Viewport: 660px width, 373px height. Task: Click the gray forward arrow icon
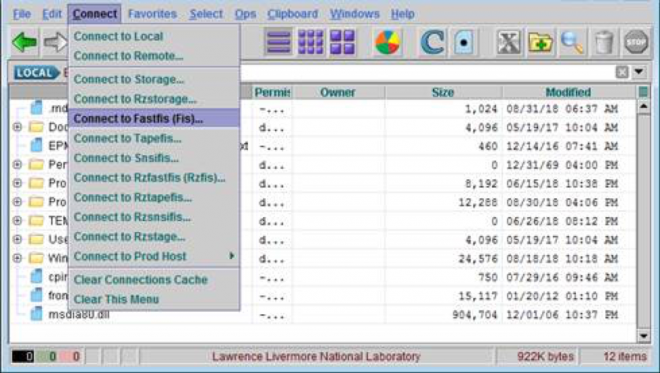point(56,42)
